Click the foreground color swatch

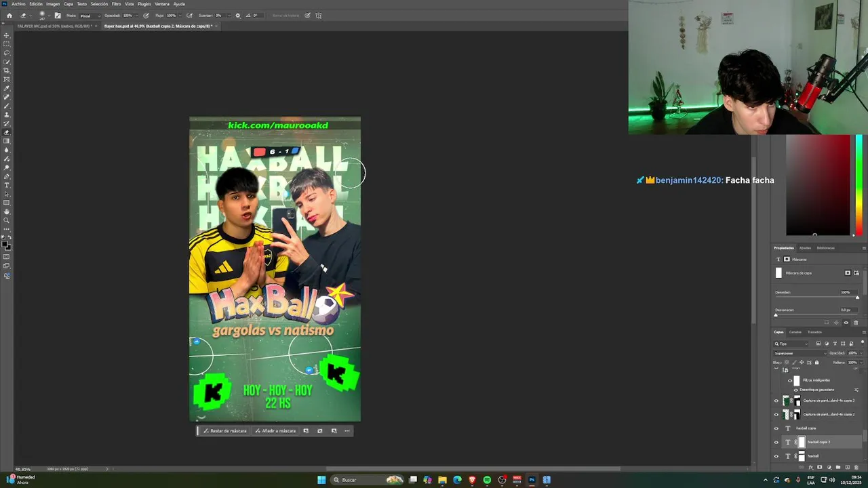(5, 243)
